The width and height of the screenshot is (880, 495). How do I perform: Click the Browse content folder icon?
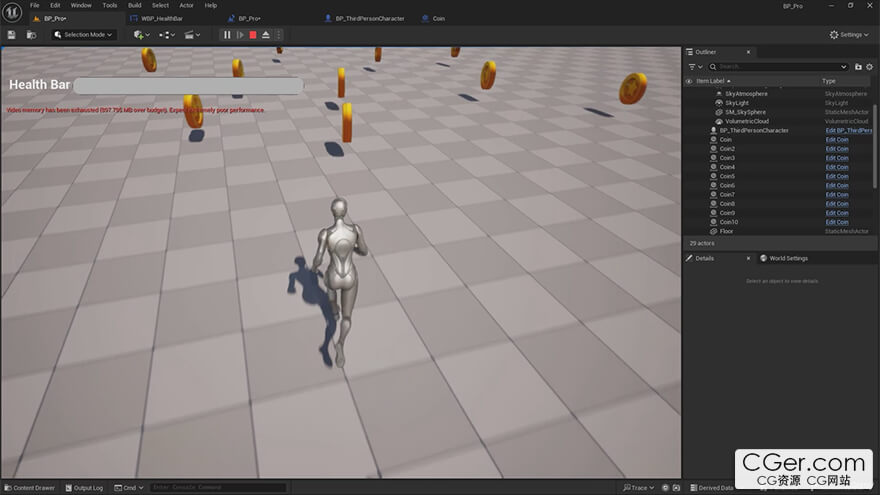coord(31,35)
